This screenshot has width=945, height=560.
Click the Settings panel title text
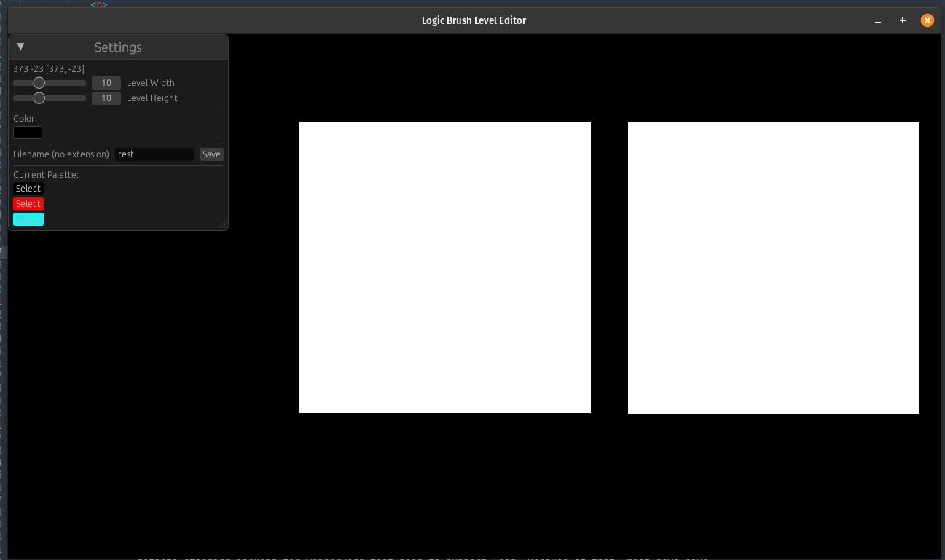pyautogui.click(x=118, y=47)
